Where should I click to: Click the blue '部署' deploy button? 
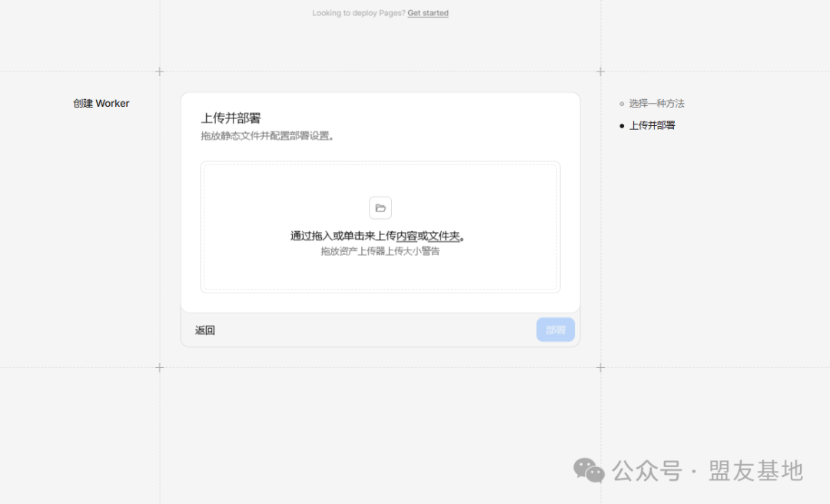tap(555, 330)
